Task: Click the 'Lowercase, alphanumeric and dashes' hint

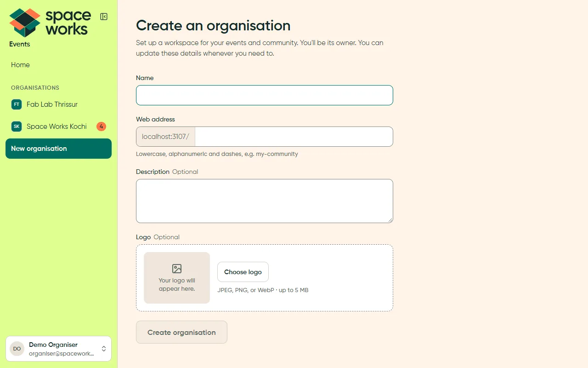Action: click(217, 154)
